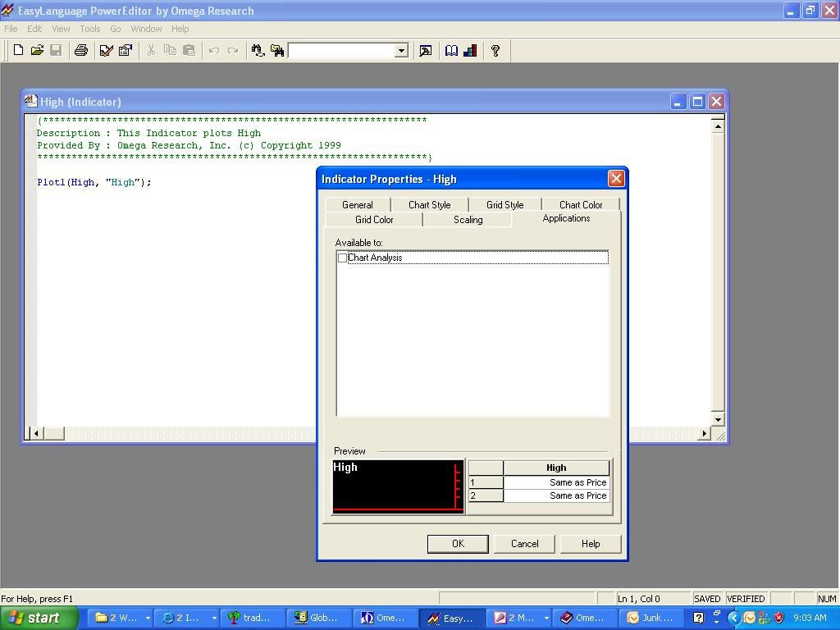
Task: Click the VERIFIED status bar indicator
Action: [746, 598]
